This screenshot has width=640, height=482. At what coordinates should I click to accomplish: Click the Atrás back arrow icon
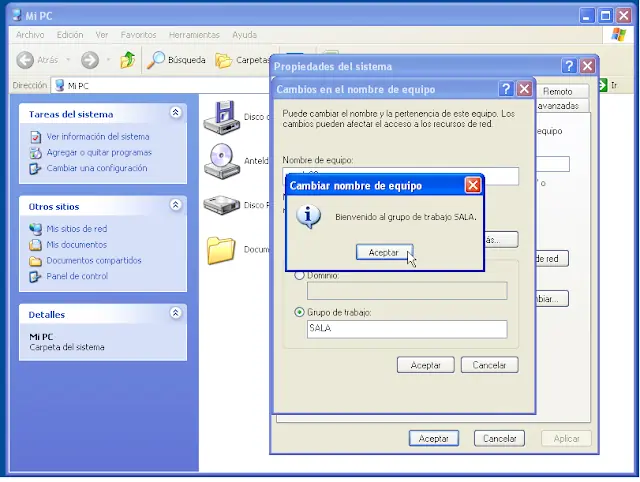coord(25,60)
